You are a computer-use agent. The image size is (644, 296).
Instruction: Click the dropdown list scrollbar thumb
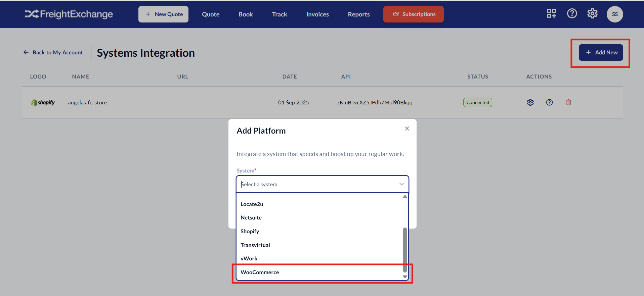tap(405, 250)
